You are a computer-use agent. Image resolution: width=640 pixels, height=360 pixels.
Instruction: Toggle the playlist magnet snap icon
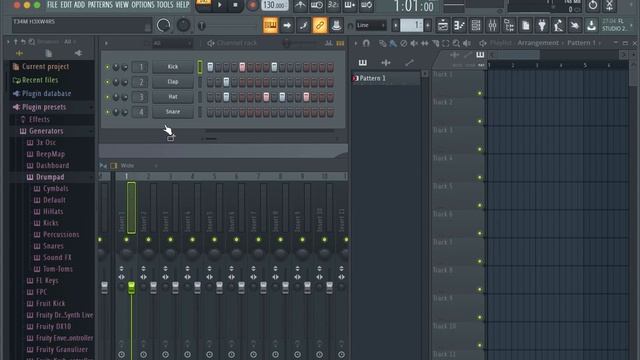[366, 43]
